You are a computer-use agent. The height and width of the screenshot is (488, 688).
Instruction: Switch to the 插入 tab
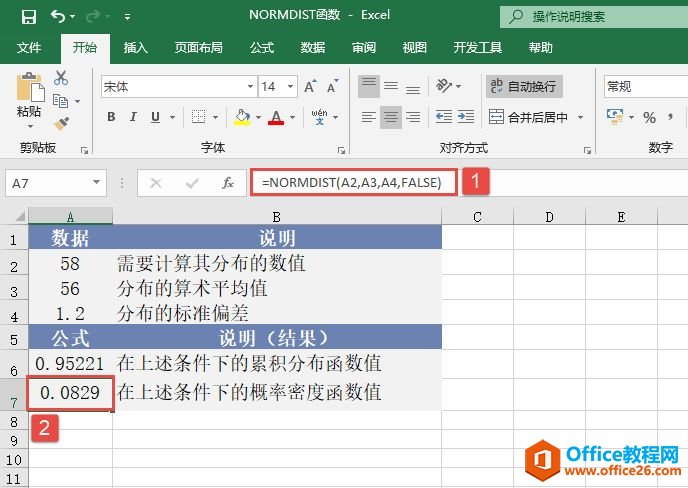(x=135, y=47)
